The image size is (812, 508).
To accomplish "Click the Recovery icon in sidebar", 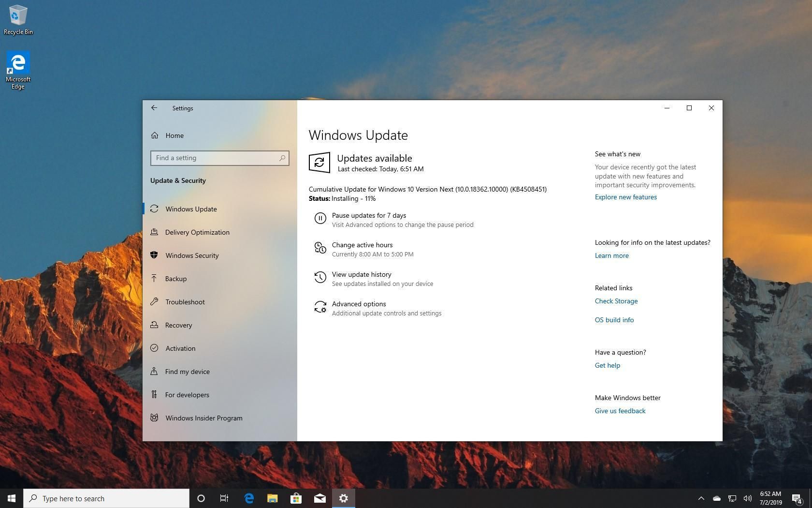I will [154, 325].
